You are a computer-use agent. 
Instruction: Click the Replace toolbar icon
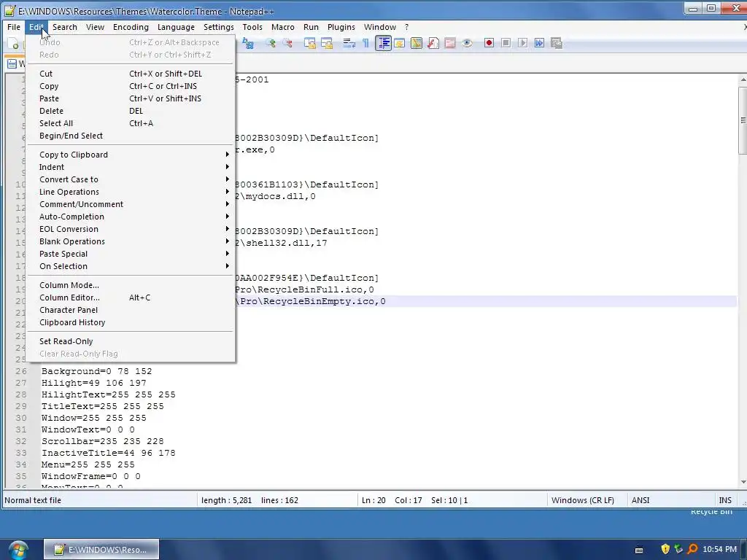248,43
